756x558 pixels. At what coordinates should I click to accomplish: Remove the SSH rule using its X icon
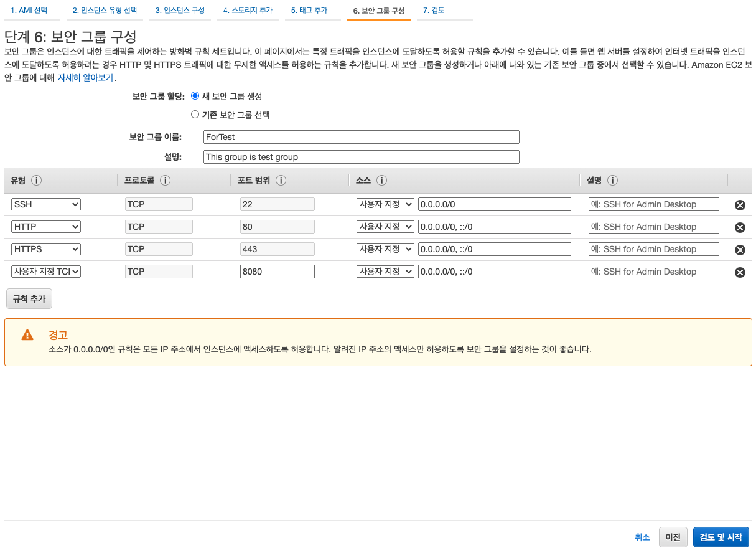pos(740,205)
